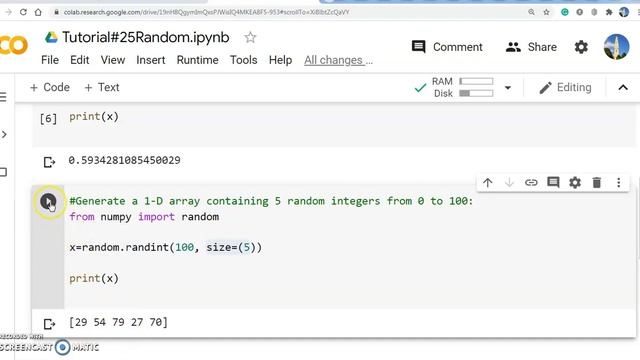This screenshot has width=640, height=360.
Task: Expand the runtime connection dropdown arrow
Action: pyautogui.click(x=508, y=88)
